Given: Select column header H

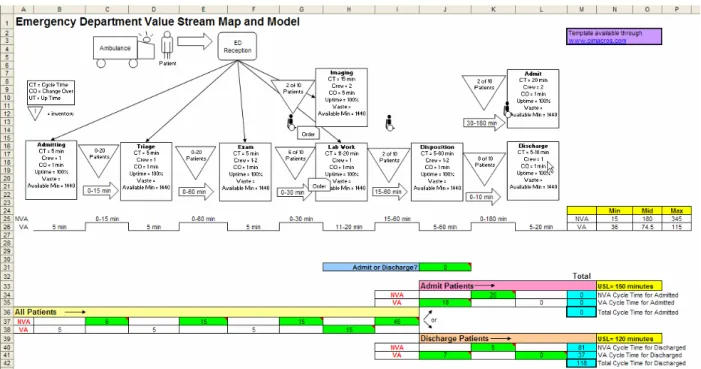Looking at the screenshot, I should point(349,9).
